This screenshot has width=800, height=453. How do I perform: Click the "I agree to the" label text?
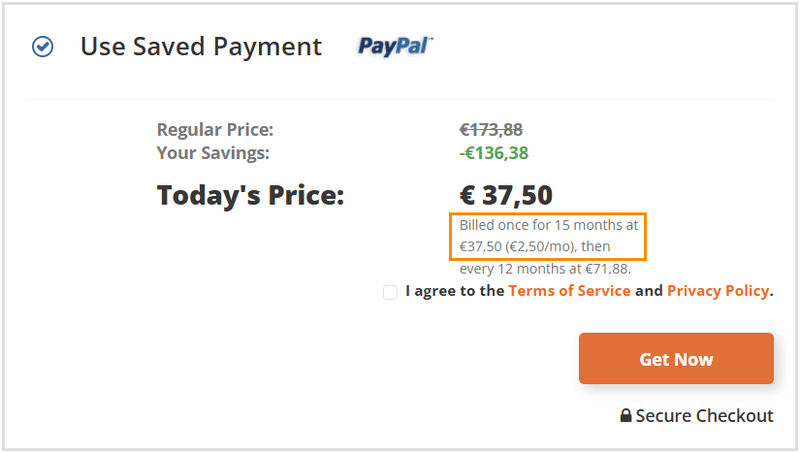(x=455, y=291)
